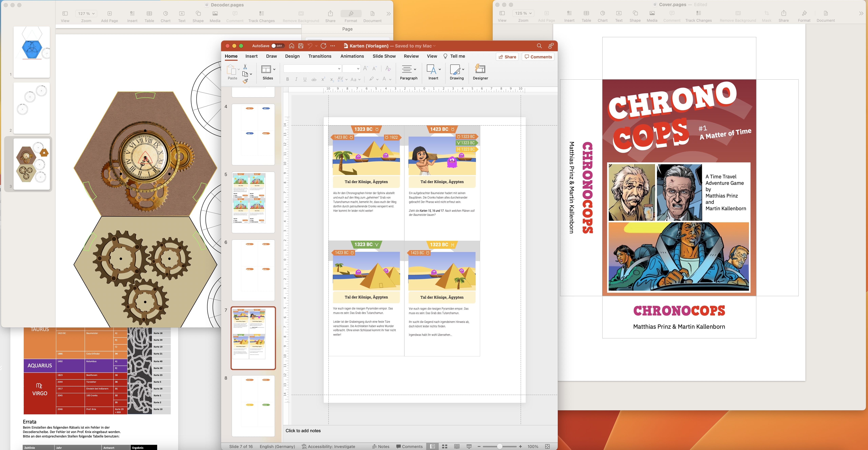Screen dimensions: 868x450
Task: Switch to Reading view icon
Action: pos(457,446)
